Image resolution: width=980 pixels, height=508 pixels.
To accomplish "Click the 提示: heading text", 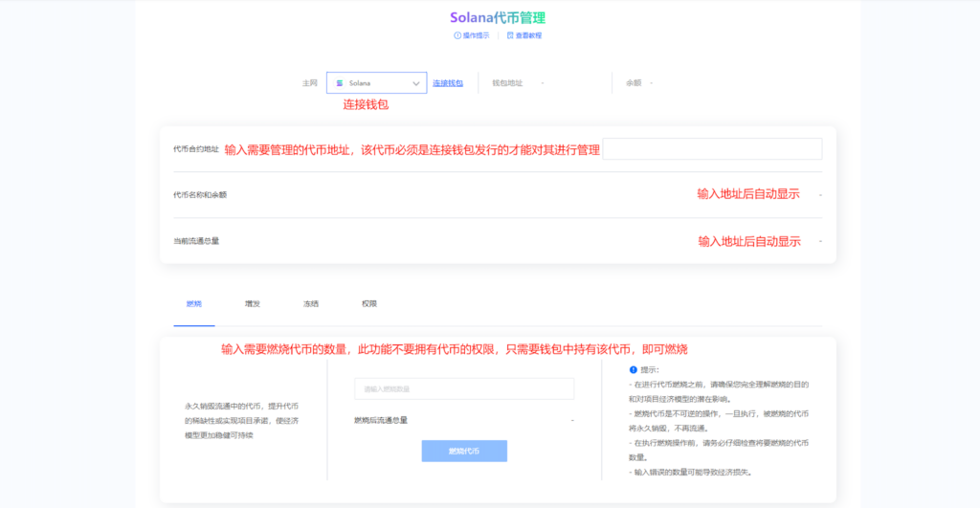I will point(650,370).
